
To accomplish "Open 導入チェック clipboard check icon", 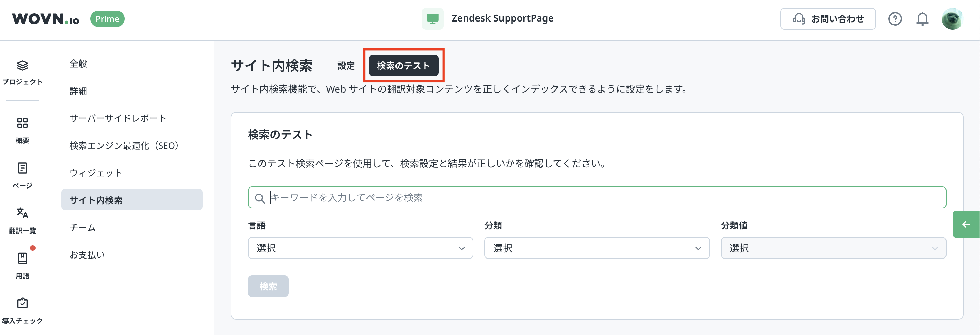I will [x=23, y=303].
